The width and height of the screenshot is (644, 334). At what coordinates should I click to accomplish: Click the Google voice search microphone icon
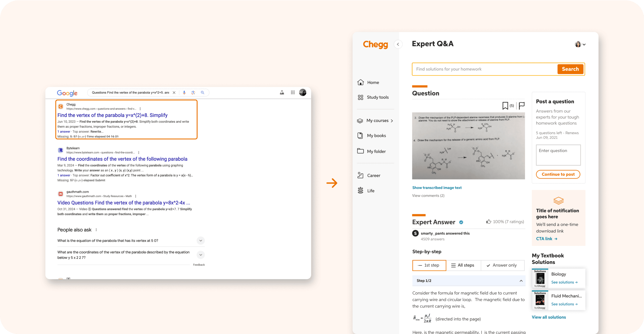pos(184,93)
